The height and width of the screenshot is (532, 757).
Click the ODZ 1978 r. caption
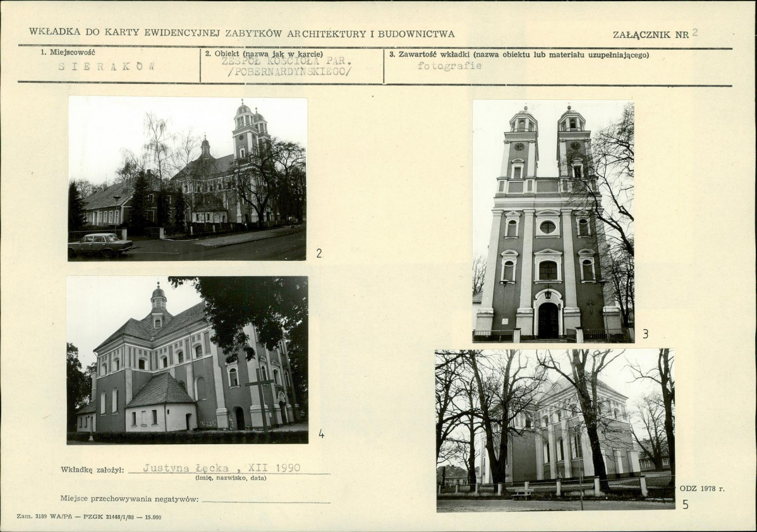[x=702, y=488]
